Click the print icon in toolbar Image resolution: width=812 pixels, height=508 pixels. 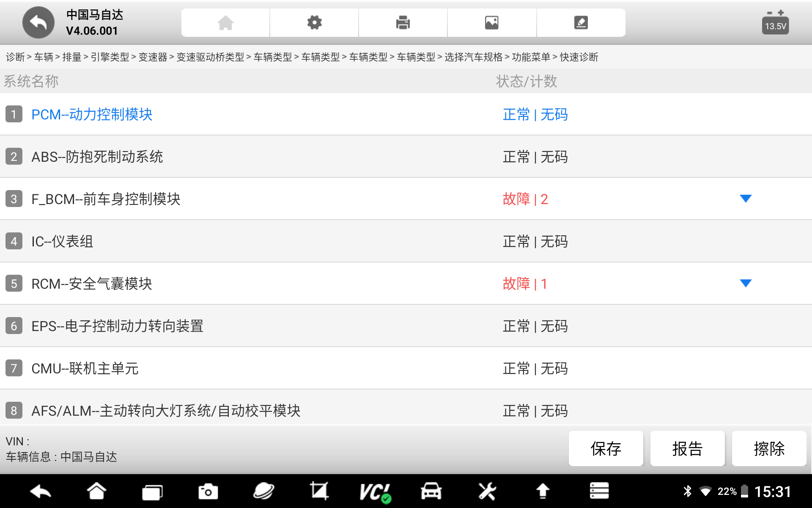[403, 23]
